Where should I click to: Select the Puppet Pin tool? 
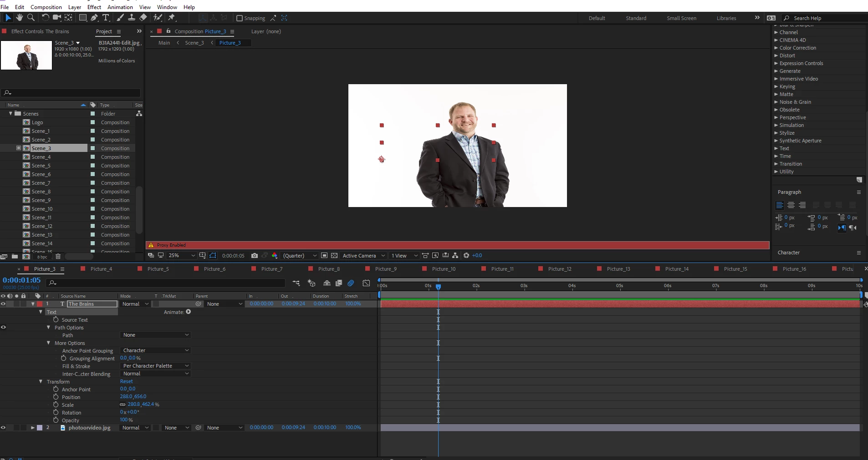tap(172, 17)
